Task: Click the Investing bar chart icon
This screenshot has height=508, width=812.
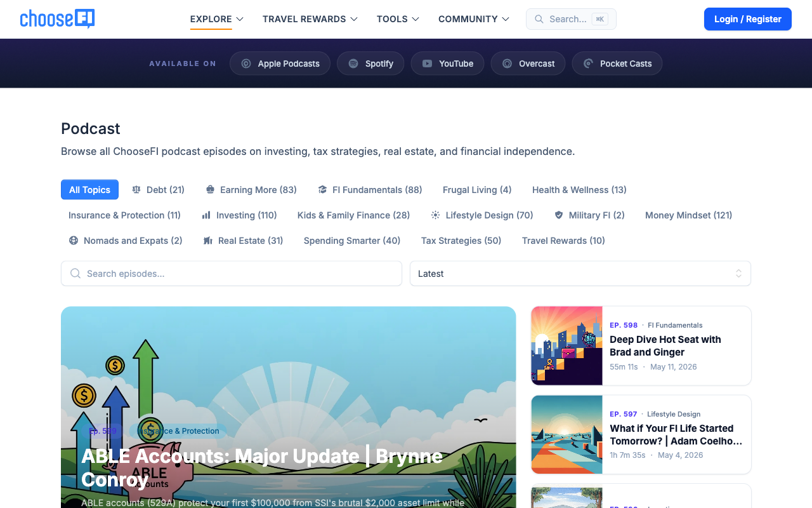Action: (x=206, y=215)
